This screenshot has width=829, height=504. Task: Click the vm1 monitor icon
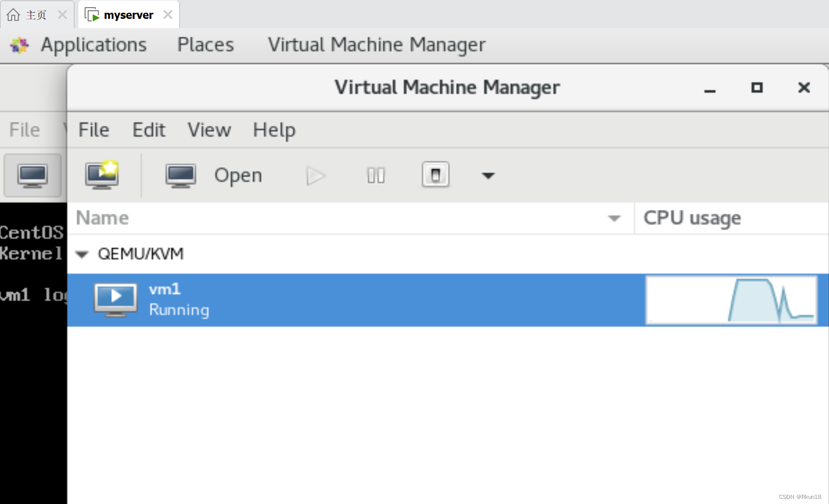116,300
